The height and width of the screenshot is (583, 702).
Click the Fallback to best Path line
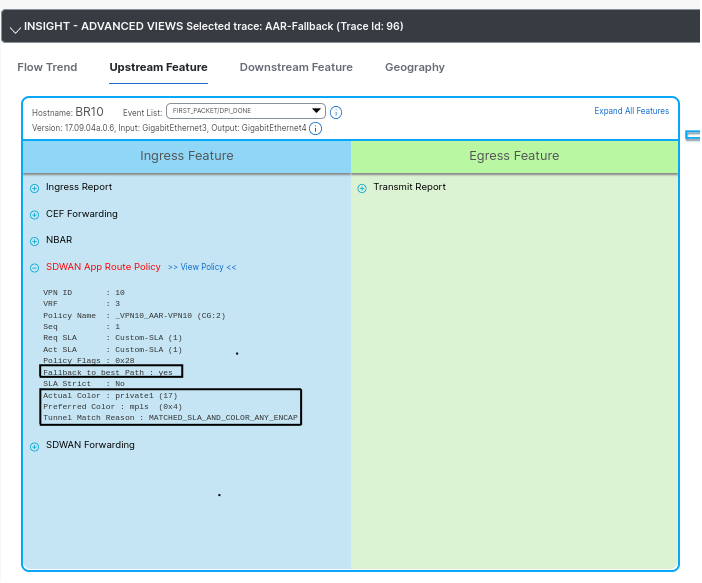[x=111, y=371]
